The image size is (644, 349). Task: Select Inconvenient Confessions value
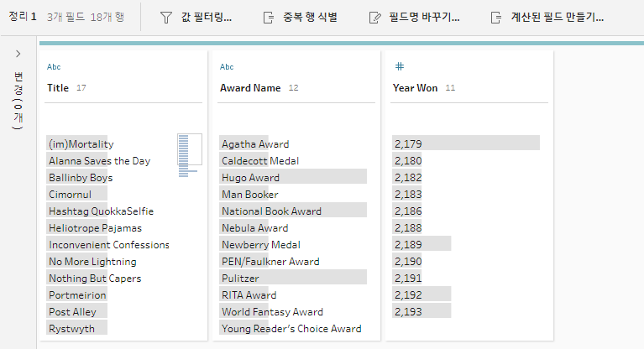click(109, 245)
